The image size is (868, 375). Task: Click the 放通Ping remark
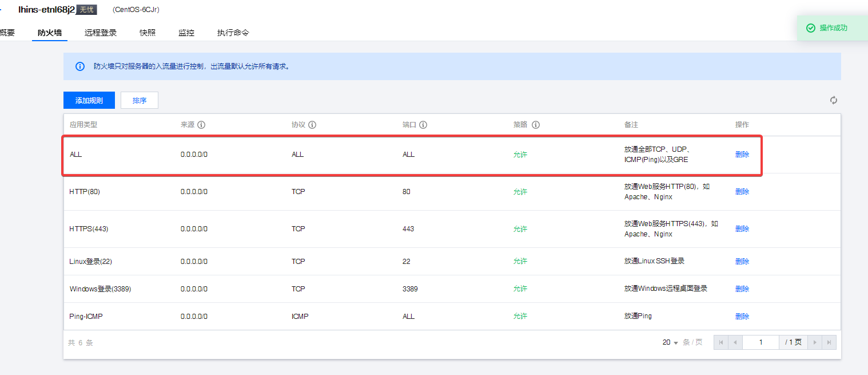pos(638,316)
